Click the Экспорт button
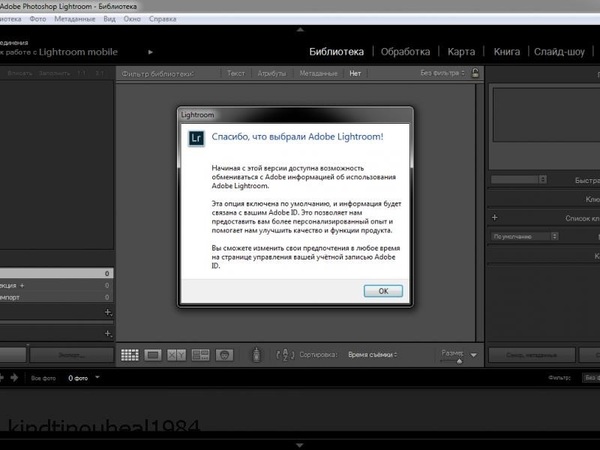This screenshot has height=450, width=600. point(72,355)
